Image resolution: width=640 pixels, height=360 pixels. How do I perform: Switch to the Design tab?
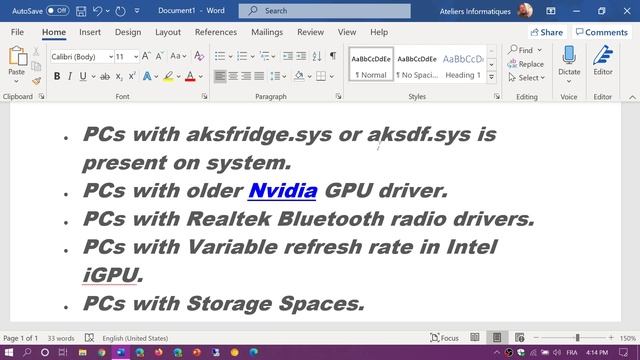point(128,32)
